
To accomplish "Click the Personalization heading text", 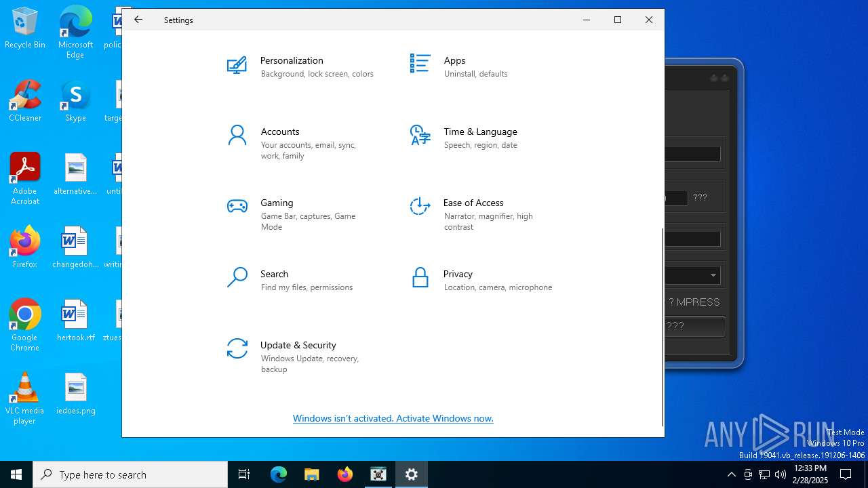I will [x=292, y=60].
